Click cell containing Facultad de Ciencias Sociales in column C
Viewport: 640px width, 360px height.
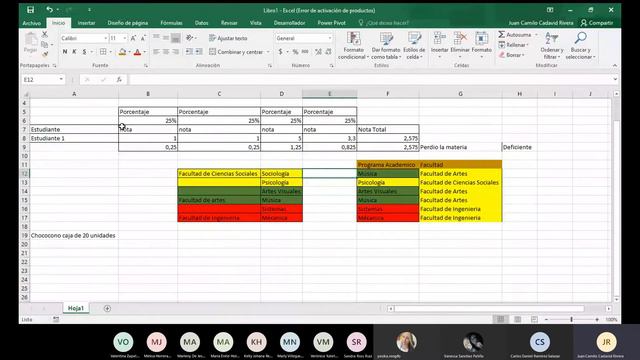(x=219, y=173)
